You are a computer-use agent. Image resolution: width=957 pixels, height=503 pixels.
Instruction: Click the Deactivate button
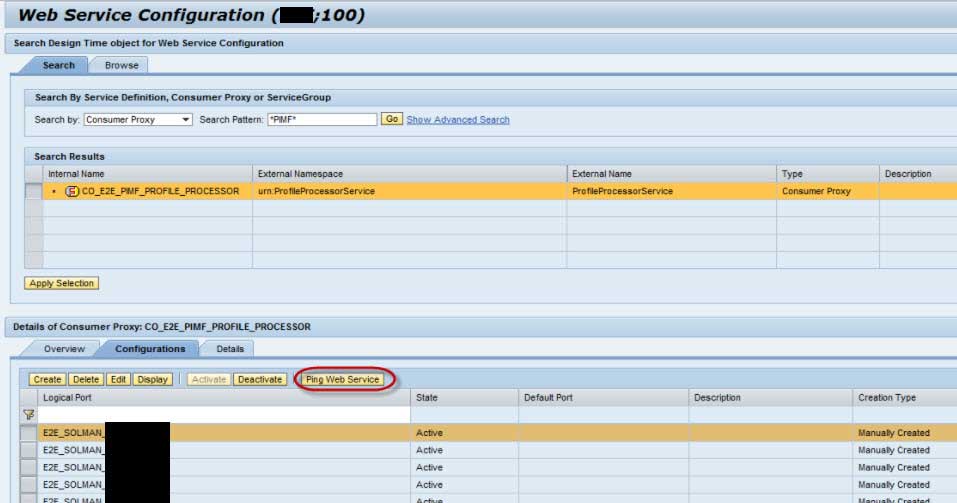pos(260,379)
